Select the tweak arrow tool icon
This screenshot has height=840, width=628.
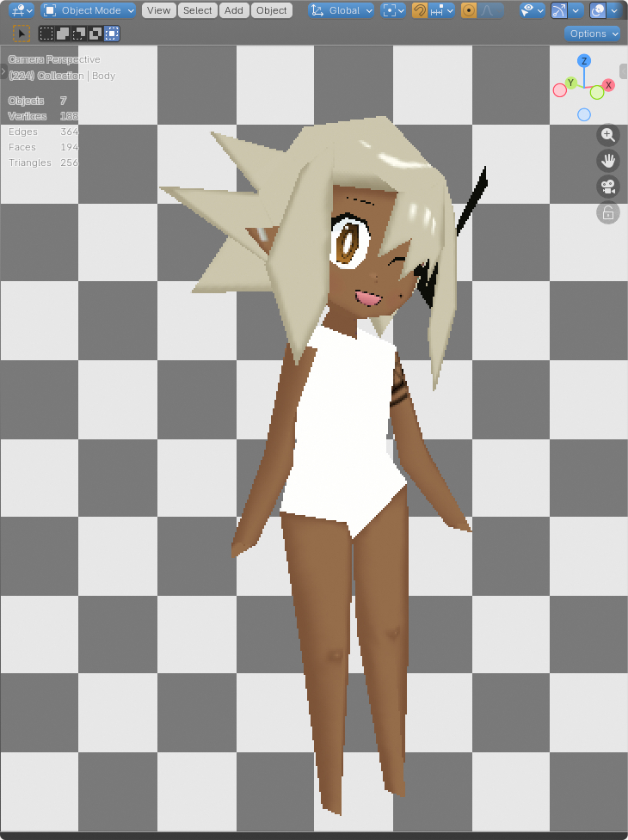22,34
